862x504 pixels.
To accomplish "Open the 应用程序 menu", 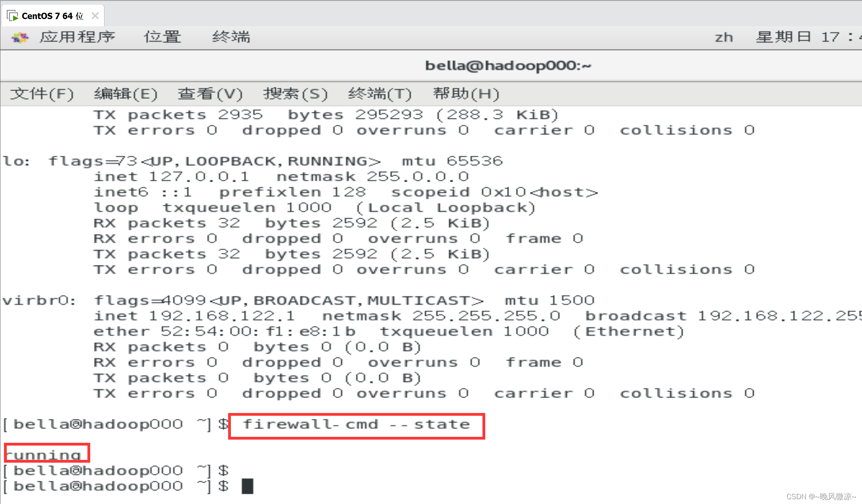I will tap(77, 37).
